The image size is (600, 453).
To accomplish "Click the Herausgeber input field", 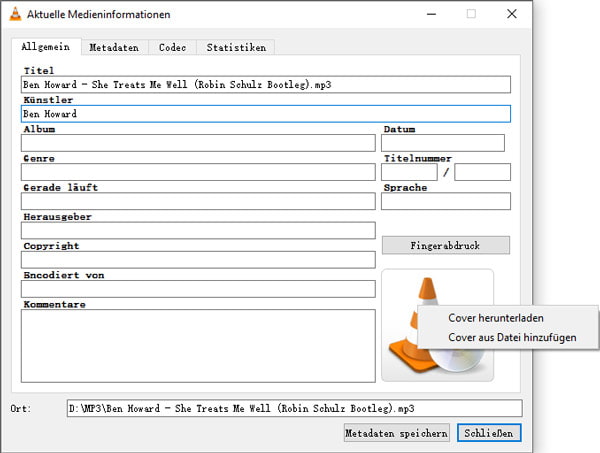I will 198,230.
